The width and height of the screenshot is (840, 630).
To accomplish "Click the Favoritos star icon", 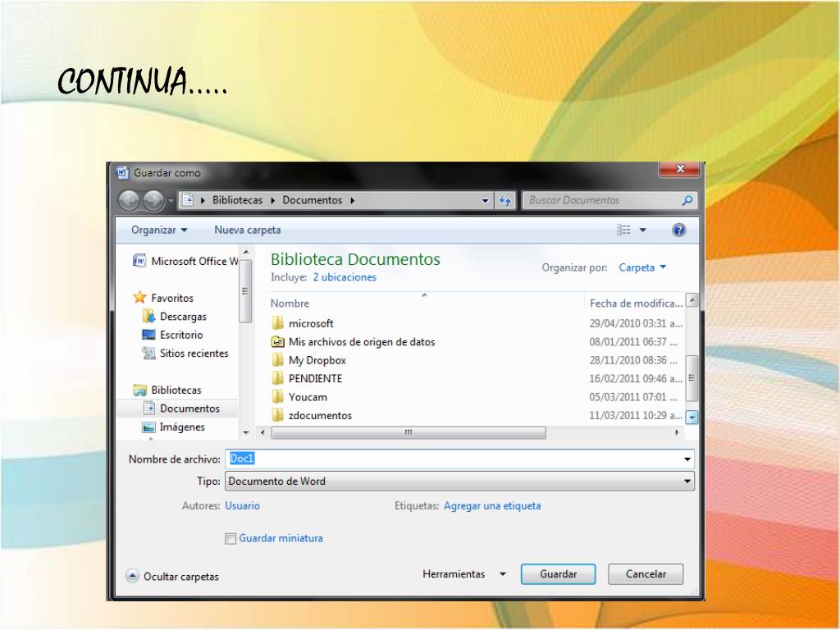I will (x=139, y=297).
